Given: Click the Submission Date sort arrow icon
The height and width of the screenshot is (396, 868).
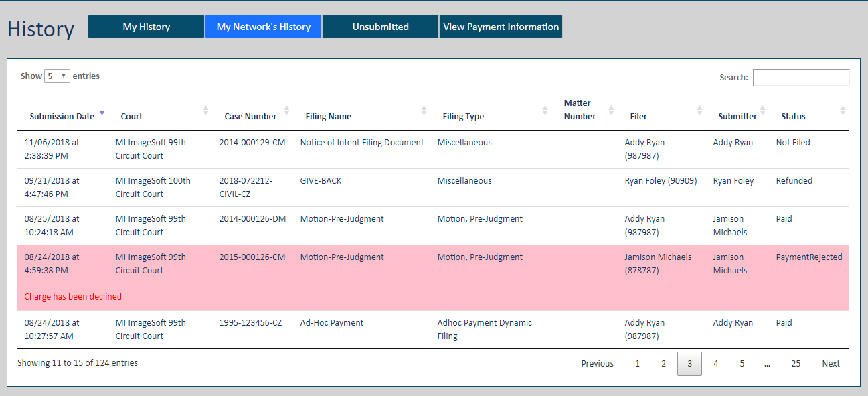Looking at the screenshot, I should 102,113.
